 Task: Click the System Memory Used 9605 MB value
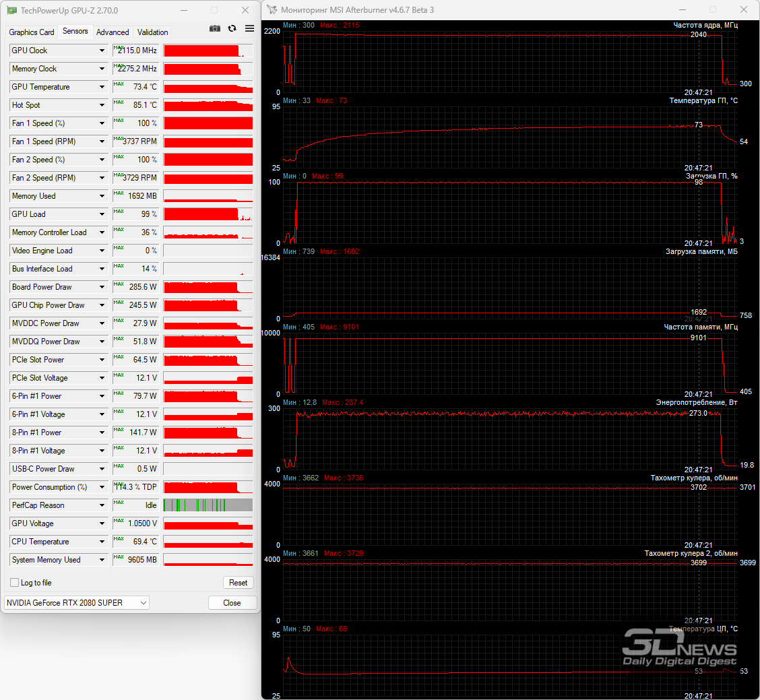click(x=135, y=559)
